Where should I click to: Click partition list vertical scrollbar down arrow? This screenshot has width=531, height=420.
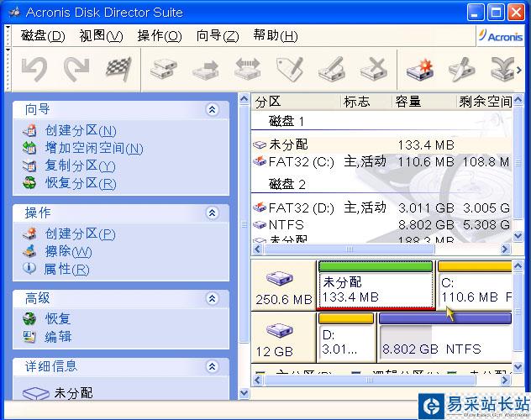pyautogui.click(x=518, y=236)
